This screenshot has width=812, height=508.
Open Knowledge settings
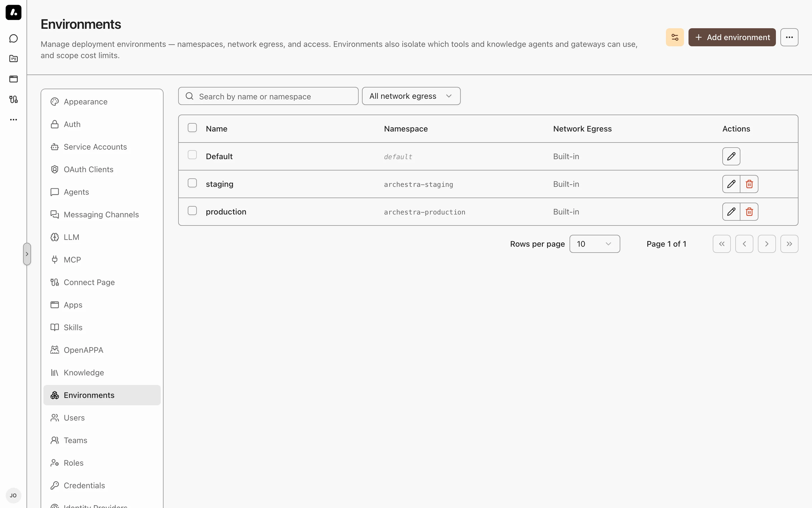102,373
